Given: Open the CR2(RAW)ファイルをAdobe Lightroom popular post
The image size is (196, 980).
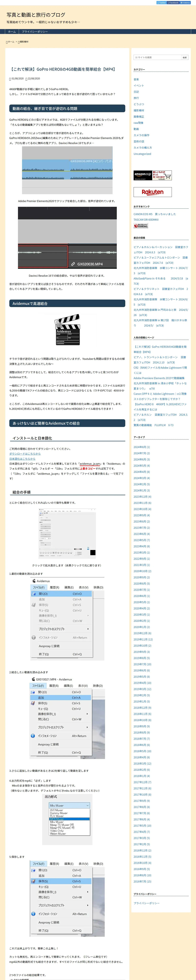Looking at the screenshot, I should [160, 370].
